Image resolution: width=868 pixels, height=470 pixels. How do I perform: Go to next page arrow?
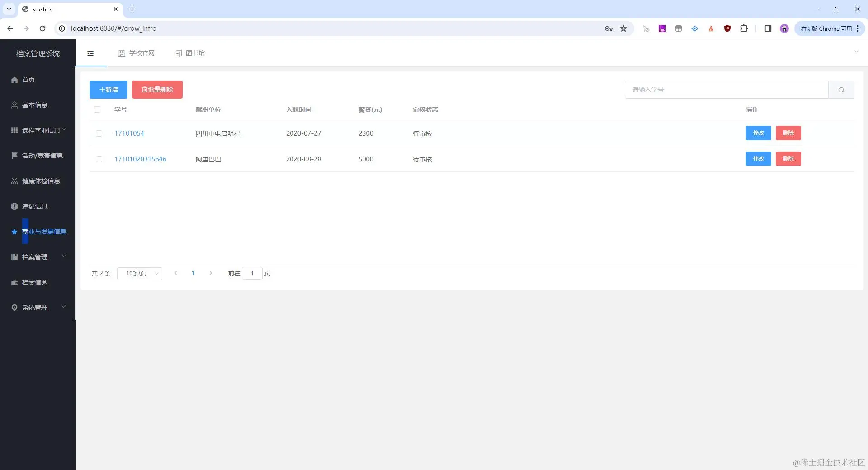(x=211, y=273)
